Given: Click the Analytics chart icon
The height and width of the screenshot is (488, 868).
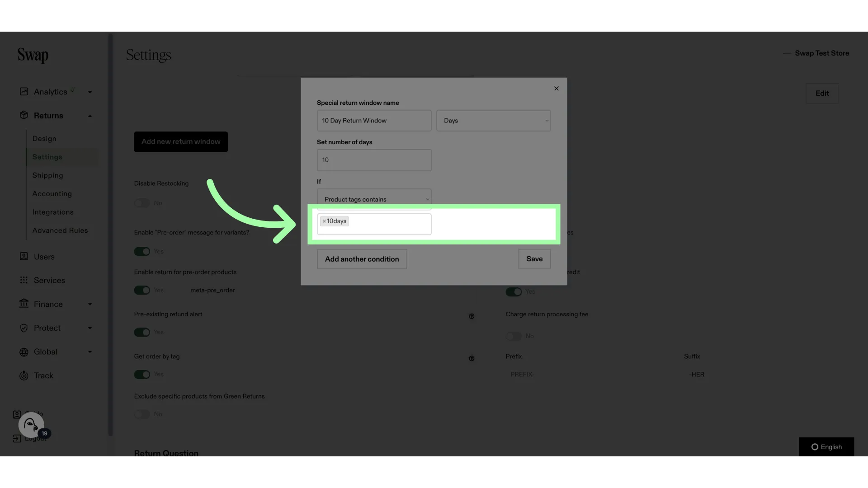Looking at the screenshot, I should (x=24, y=92).
